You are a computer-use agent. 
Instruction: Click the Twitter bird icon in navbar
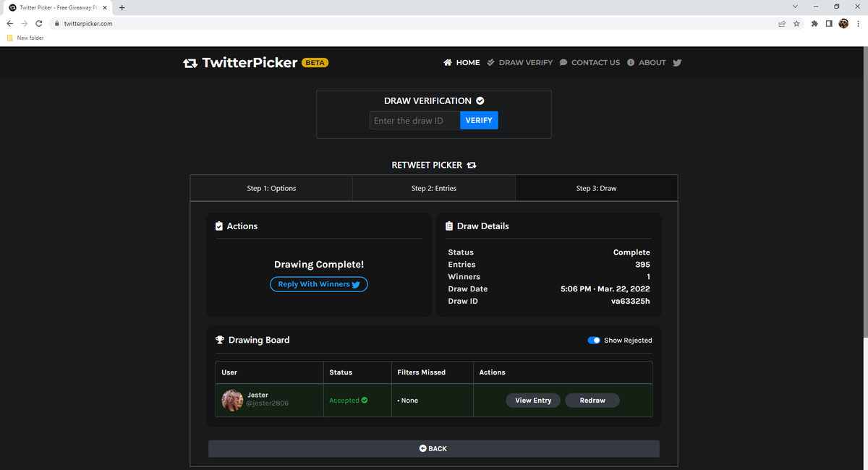(x=677, y=63)
